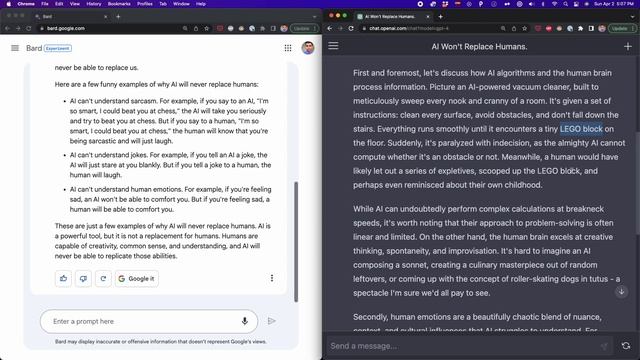Open volume control in menu bar

(x=531, y=4)
